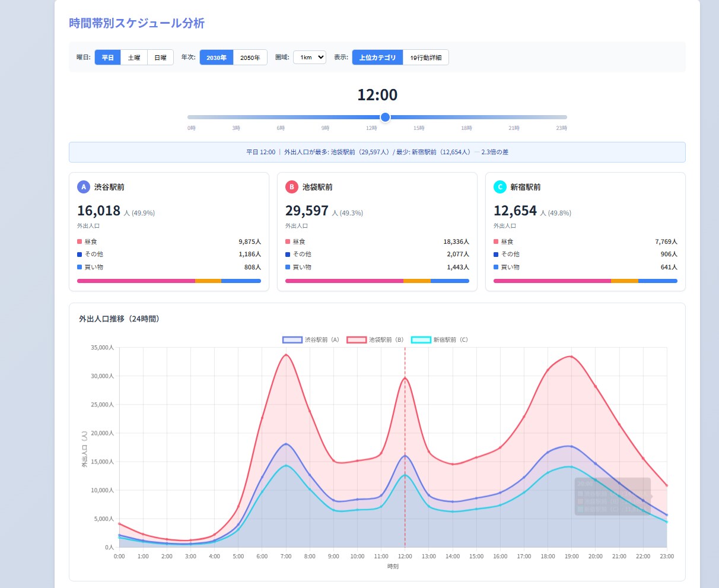
Task: Click the 2,077人 その他 value in 池袋駅前 card
Action: (x=458, y=255)
